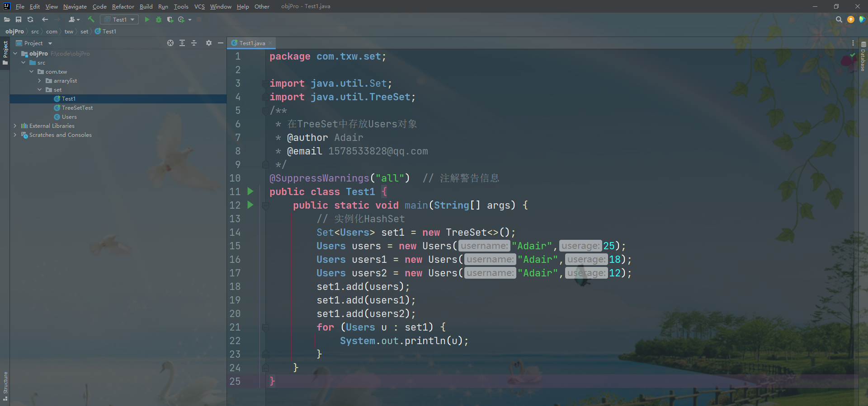Open the Tools menu
868x406 pixels.
(x=181, y=6)
